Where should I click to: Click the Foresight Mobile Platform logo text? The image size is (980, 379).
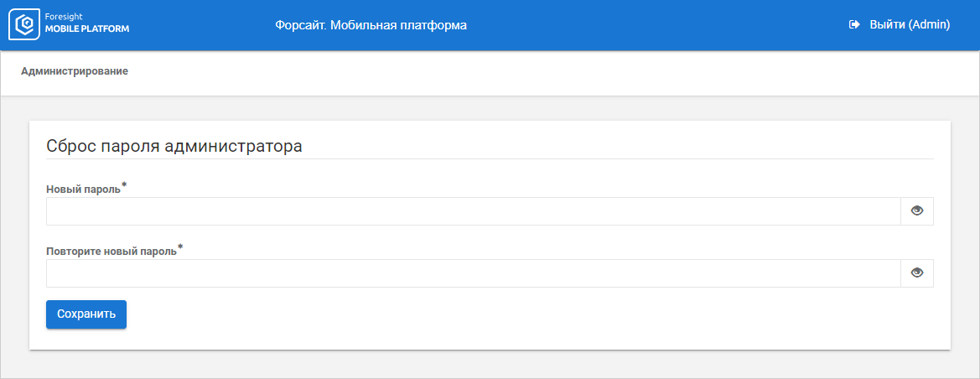tap(87, 25)
